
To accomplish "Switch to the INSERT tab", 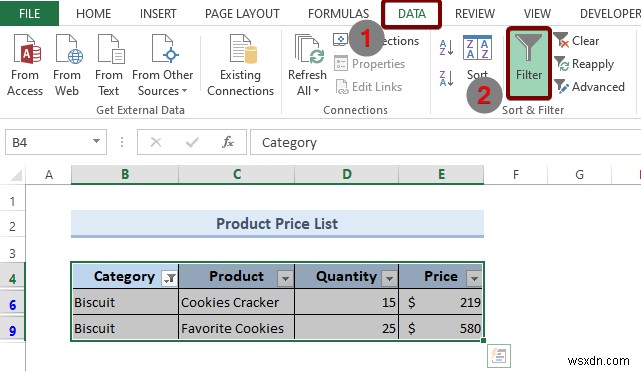I will point(158,13).
